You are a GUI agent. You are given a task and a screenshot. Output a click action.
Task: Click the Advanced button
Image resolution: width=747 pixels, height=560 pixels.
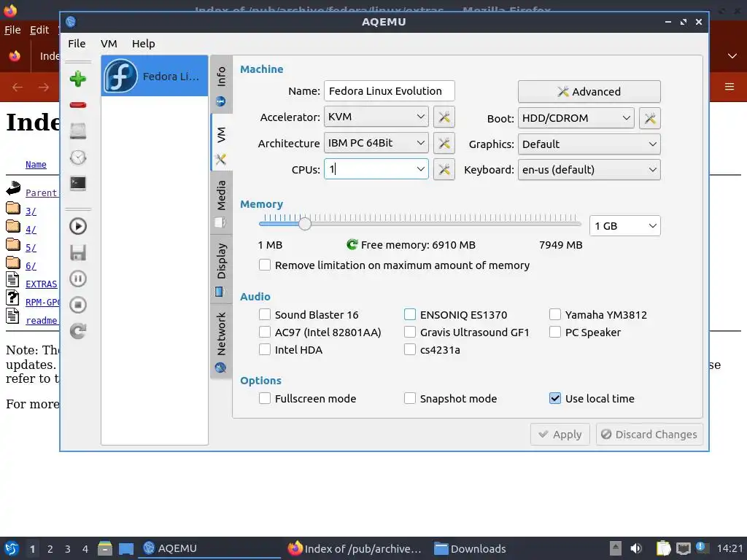589,91
